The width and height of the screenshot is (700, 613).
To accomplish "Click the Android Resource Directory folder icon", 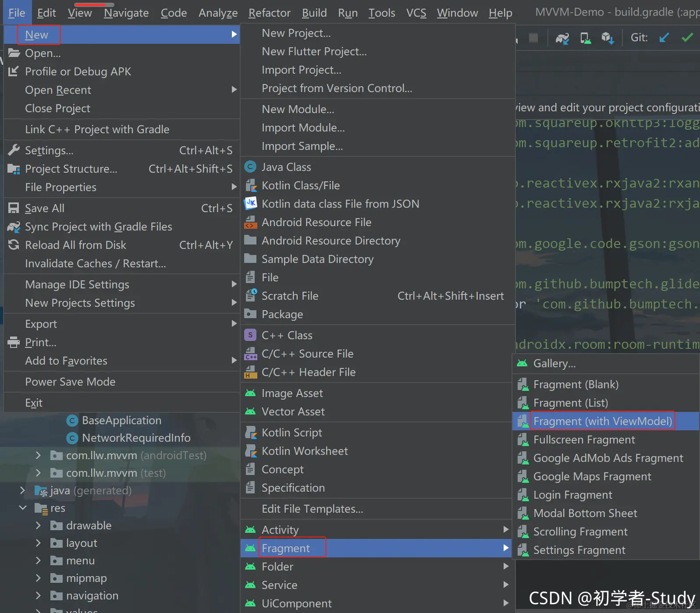I will pyautogui.click(x=250, y=240).
